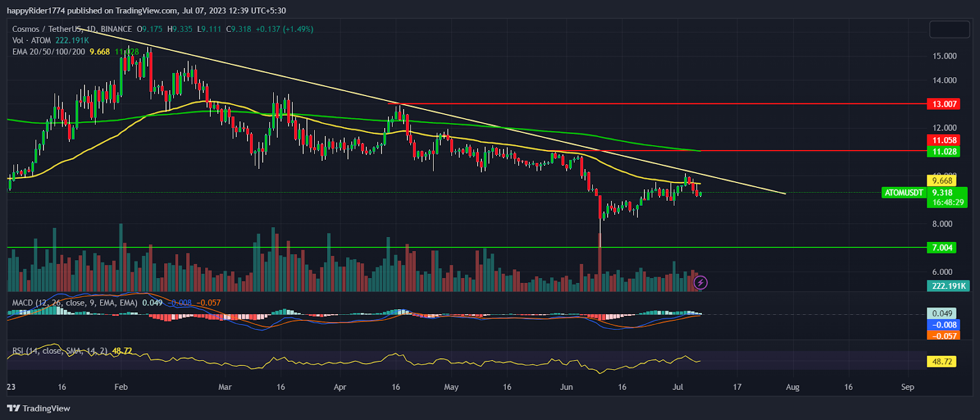Click the 14.000 price axis tick
The width and height of the screenshot is (980, 420).
click(x=944, y=80)
